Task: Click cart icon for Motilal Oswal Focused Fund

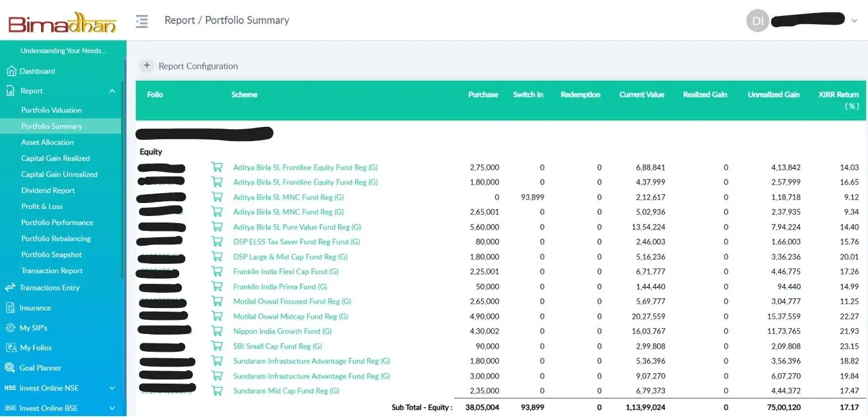Action: pos(217,301)
